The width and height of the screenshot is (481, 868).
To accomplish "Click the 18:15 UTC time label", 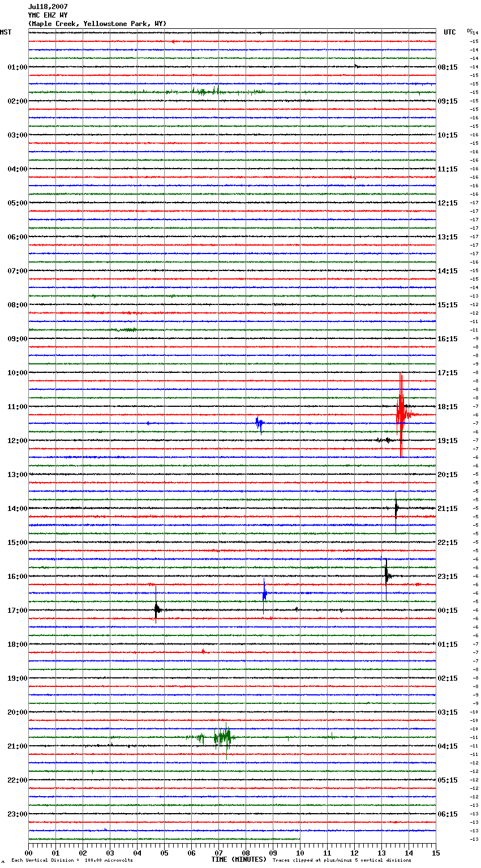I will pyautogui.click(x=448, y=407).
